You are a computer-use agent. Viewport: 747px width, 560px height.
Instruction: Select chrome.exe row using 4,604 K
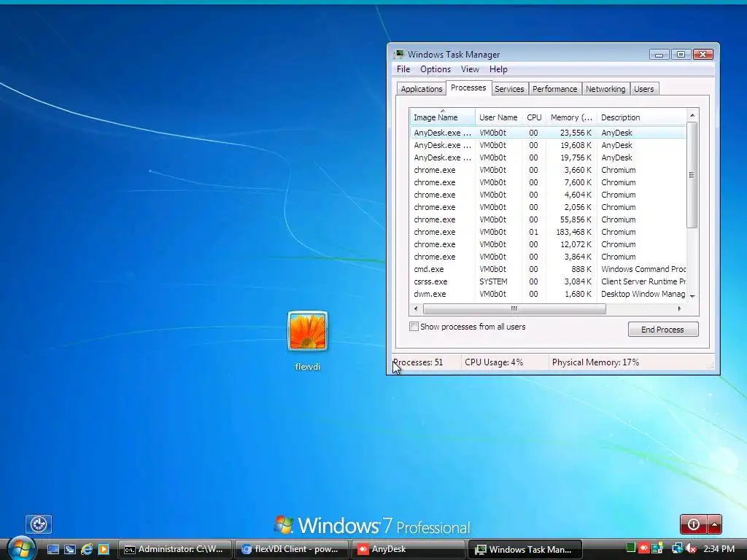point(548,195)
